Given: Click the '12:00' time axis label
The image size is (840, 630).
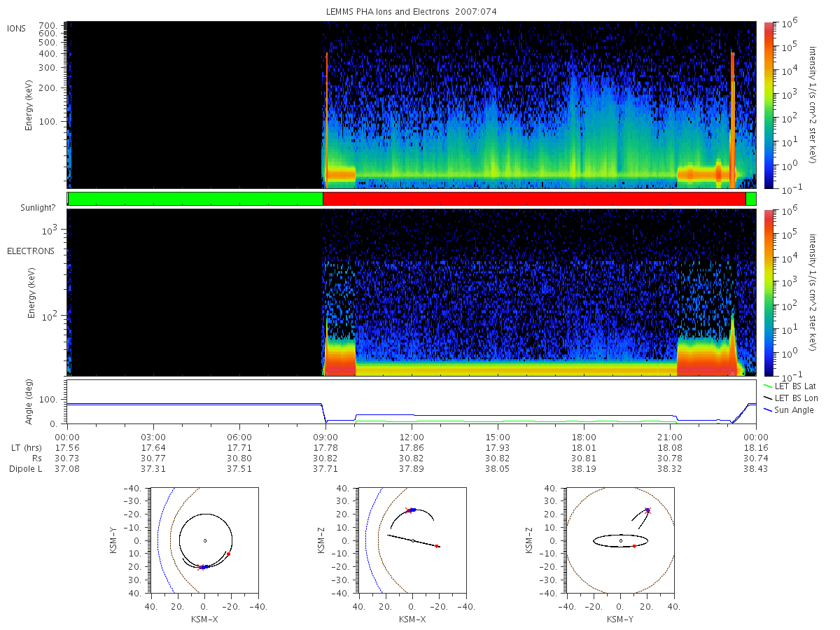Looking at the screenshot, I should [x=412, y=436].
